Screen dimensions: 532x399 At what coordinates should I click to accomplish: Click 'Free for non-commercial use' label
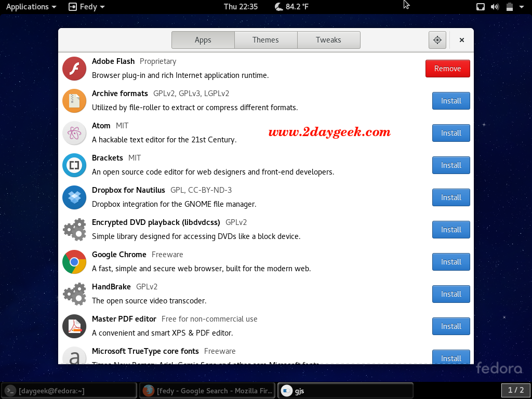209,320
